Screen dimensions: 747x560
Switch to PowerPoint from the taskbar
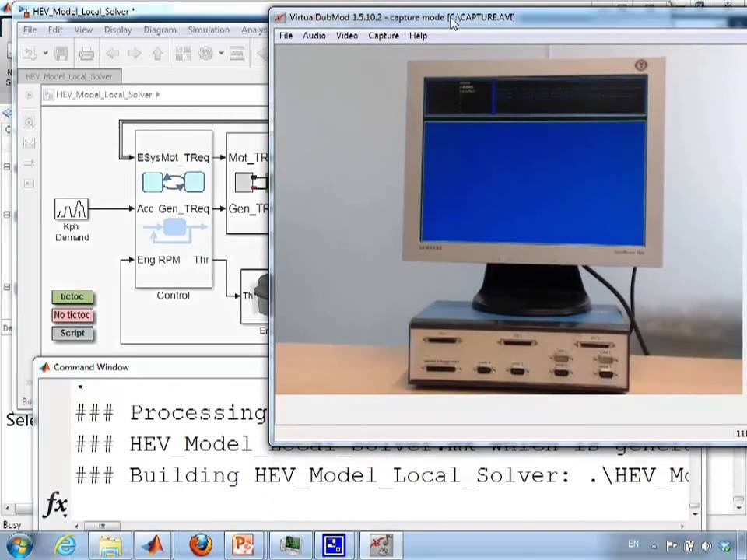(244, 546)
